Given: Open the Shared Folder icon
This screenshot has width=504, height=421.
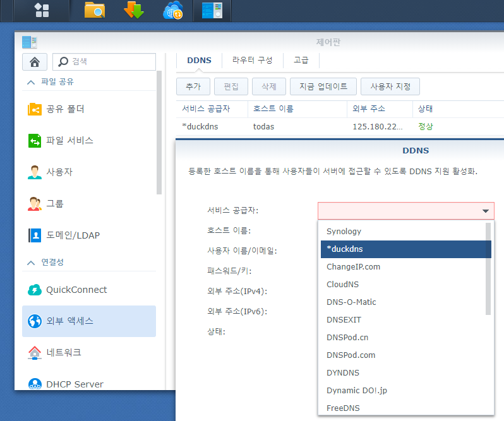Looking at the screenshot, I should click(x=35, y=109).
